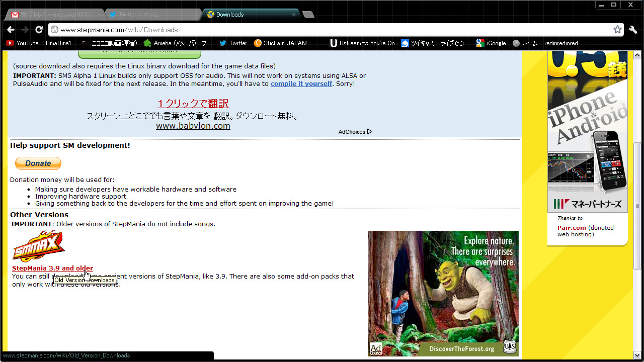
Task: Open the Niconico video bookmark
Action: point(109,43)
